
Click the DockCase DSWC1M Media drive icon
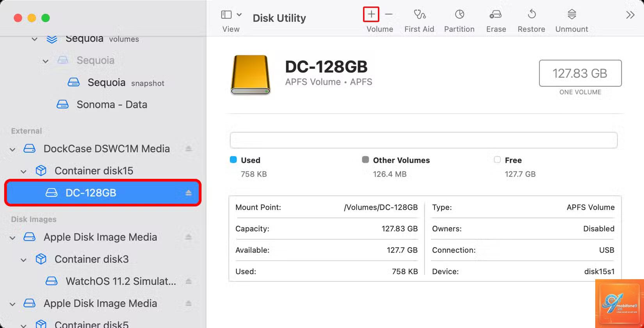point(30,149)
